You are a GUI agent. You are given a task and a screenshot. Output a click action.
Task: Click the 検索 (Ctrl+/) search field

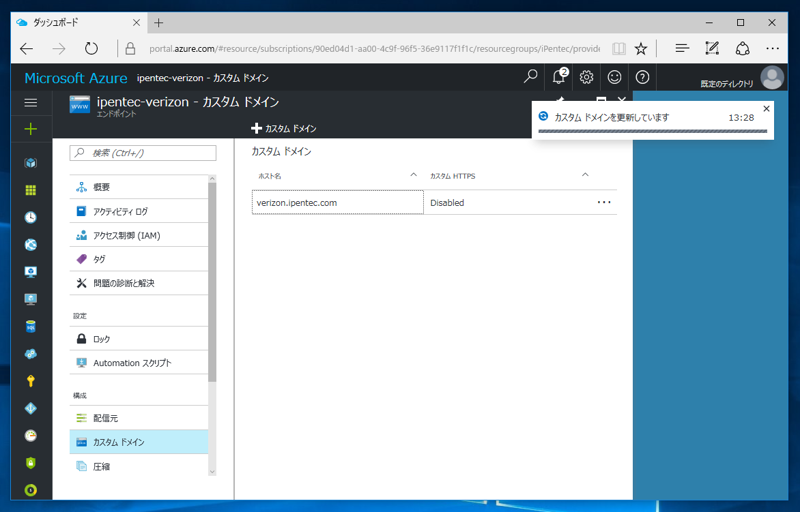[143, 153]
